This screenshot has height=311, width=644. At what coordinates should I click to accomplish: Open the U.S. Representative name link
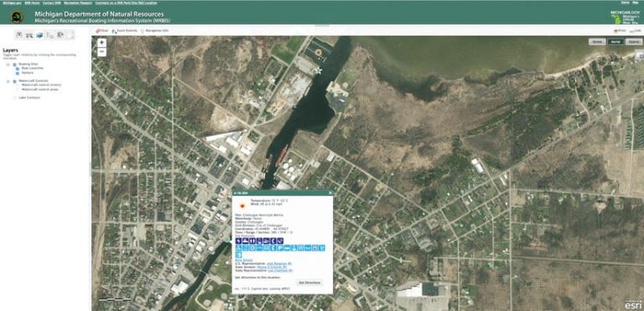tap(279, 263)
